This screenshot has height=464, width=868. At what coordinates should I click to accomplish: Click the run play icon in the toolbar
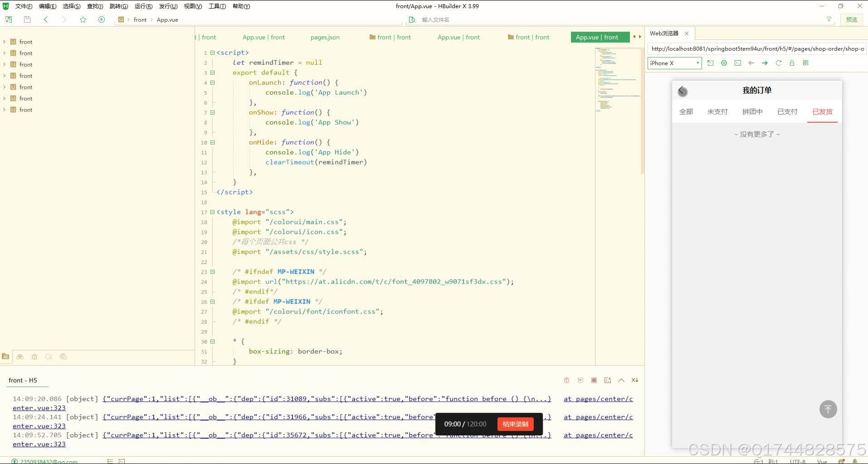(x=102, y=19)
